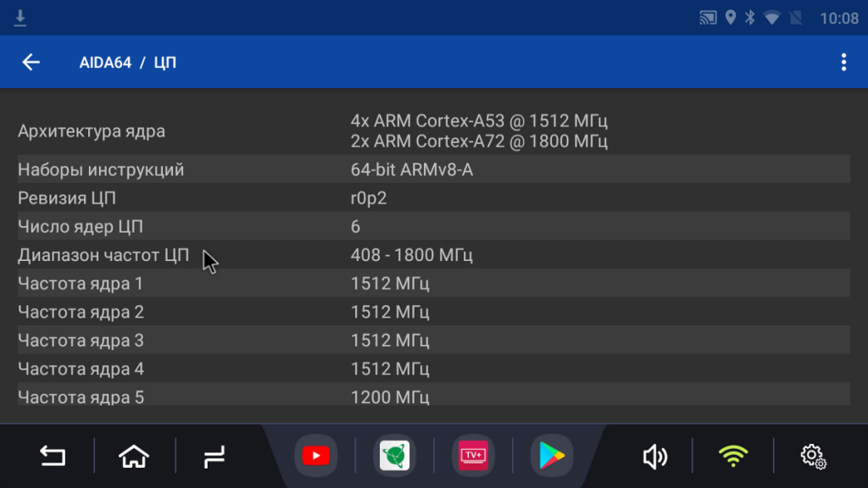Screen dimensions: 868x488
Task: Tap the cast screen status icon
Action: pos(708,18)
